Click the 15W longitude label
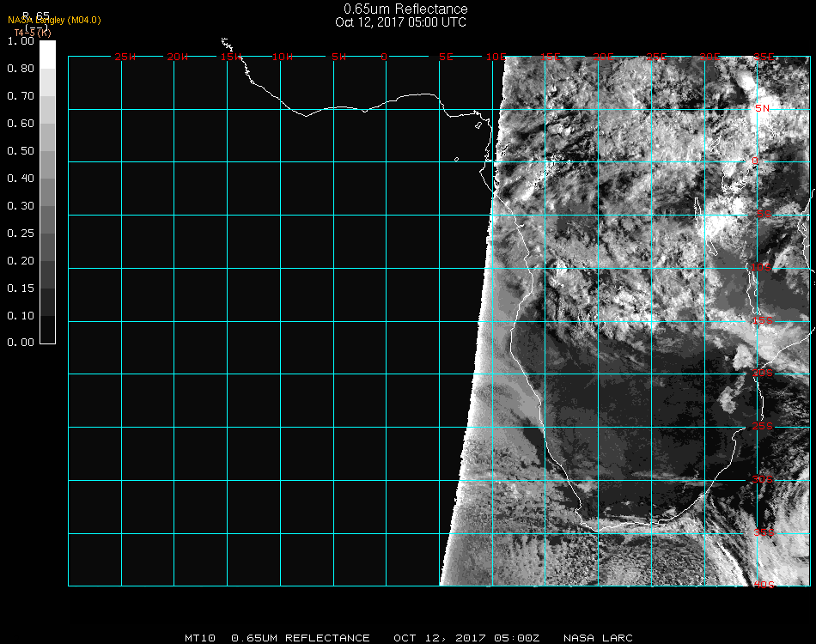The width and height of the screenshot is (816, 644). (231, 57)
